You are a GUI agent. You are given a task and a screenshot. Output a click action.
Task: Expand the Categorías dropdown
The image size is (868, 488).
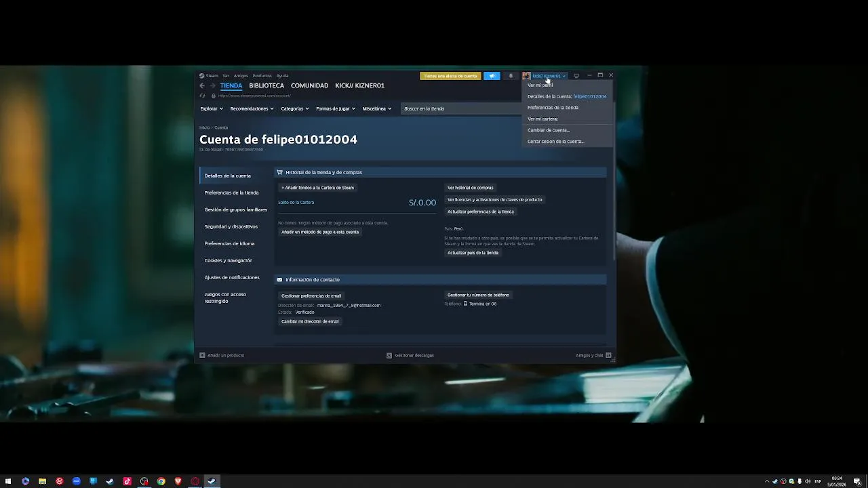[295, 108]
